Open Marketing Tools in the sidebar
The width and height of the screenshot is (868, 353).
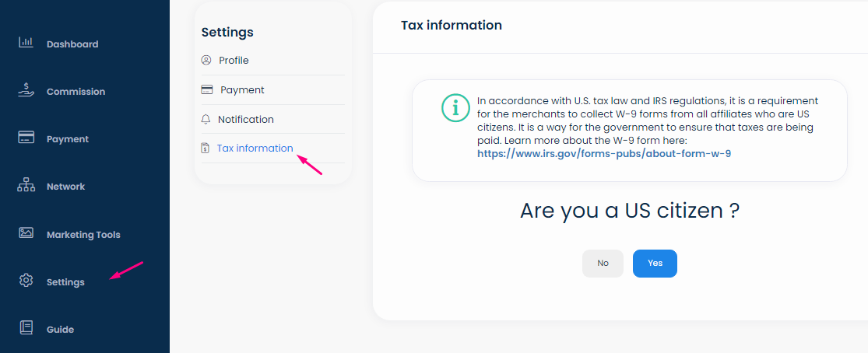coord(83,235)
